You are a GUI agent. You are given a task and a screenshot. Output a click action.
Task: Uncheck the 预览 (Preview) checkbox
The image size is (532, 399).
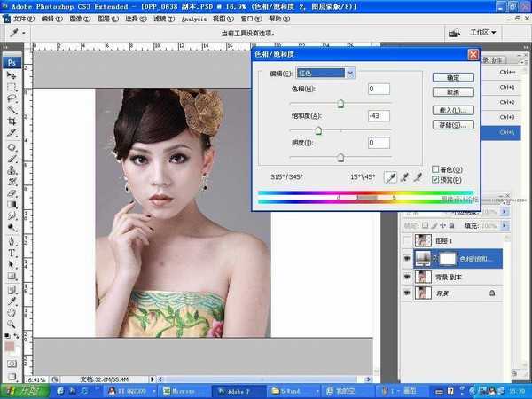pos(434,179)
